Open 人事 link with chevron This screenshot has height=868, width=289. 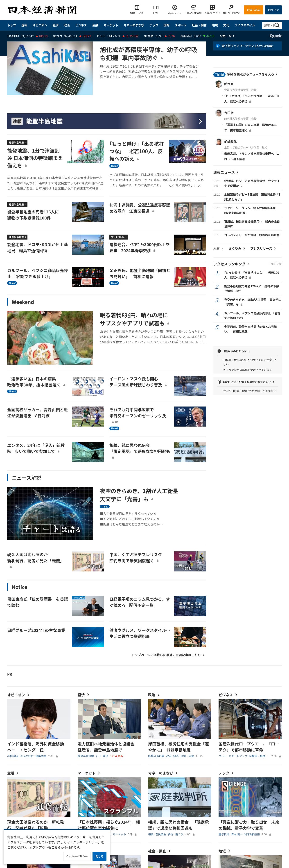[x=218, y=248]
